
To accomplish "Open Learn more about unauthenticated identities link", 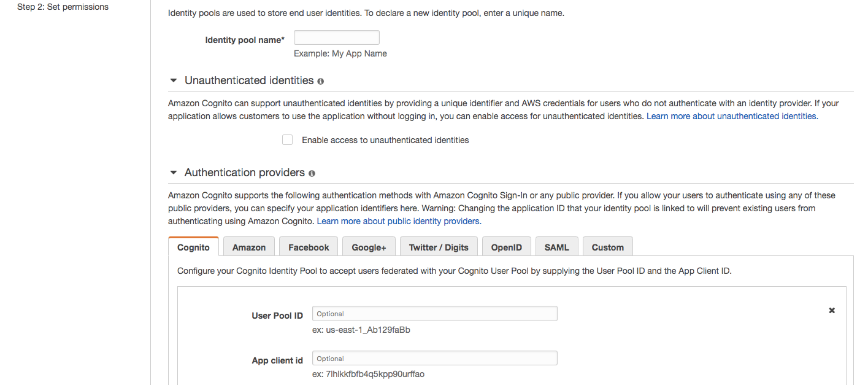I will click(732, 116).
